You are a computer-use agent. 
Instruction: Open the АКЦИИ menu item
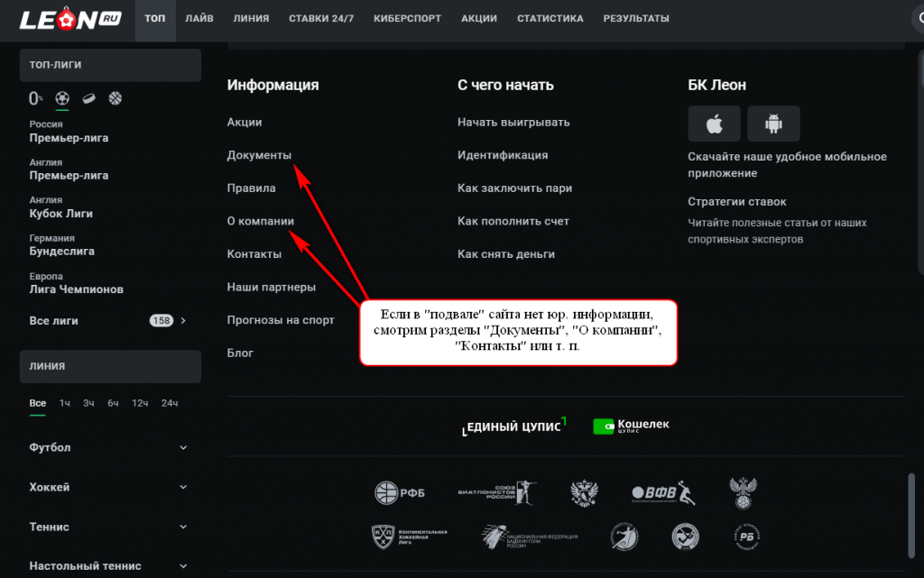(479, 19)
